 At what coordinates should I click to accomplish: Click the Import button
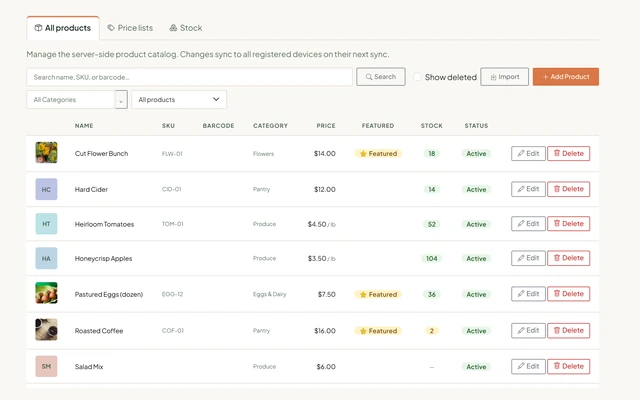[504, 77]
